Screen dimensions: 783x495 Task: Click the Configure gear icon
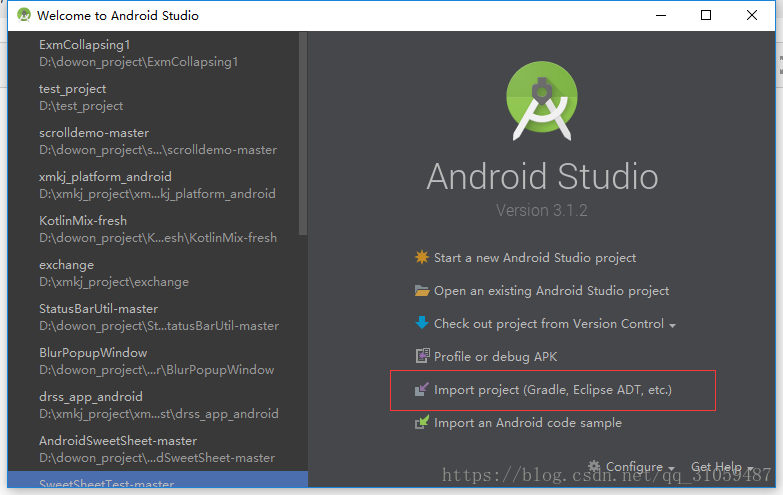click(x=594, y=467)
